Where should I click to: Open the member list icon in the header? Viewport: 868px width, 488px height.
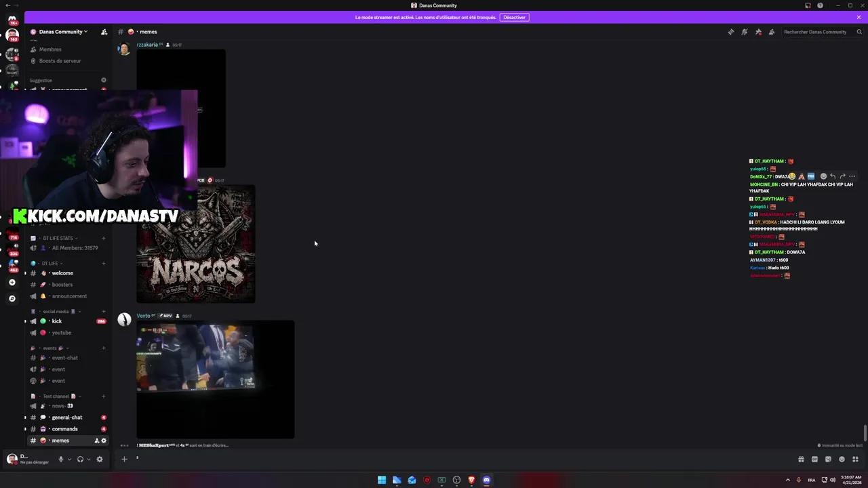[x=771, y=32]
